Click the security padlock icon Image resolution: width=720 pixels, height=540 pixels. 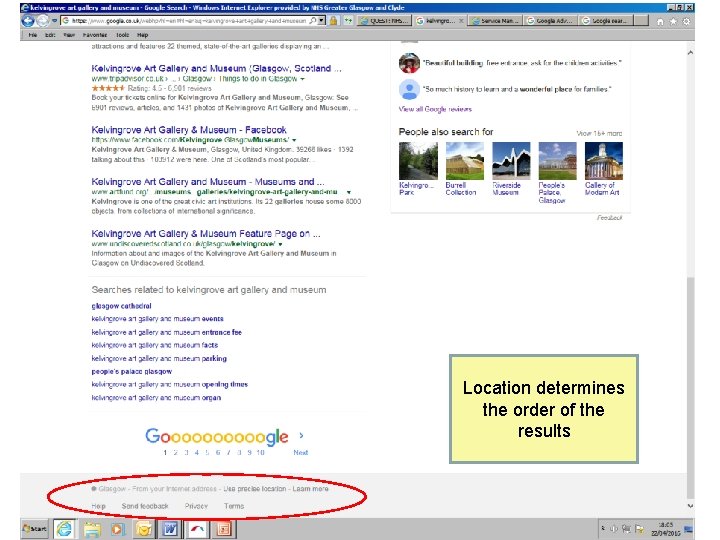(333, 21)
